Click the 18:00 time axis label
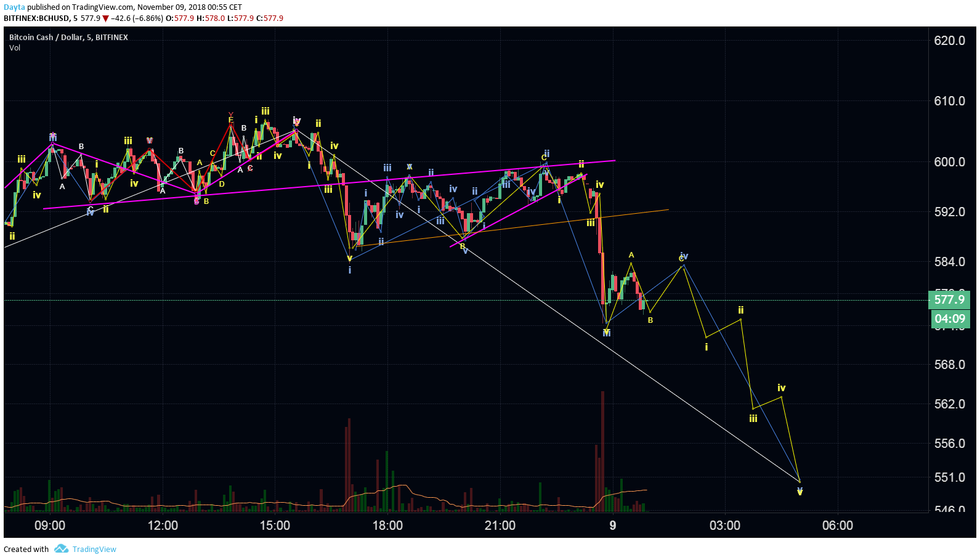This screenshot has height=560, width=980. click(x=387, y=526)
